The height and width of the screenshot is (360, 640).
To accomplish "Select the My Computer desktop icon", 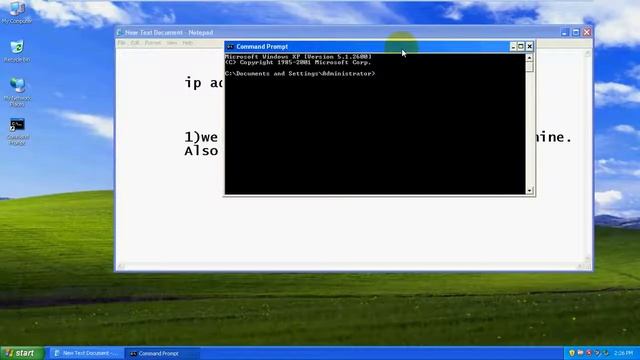I will 17,12.
